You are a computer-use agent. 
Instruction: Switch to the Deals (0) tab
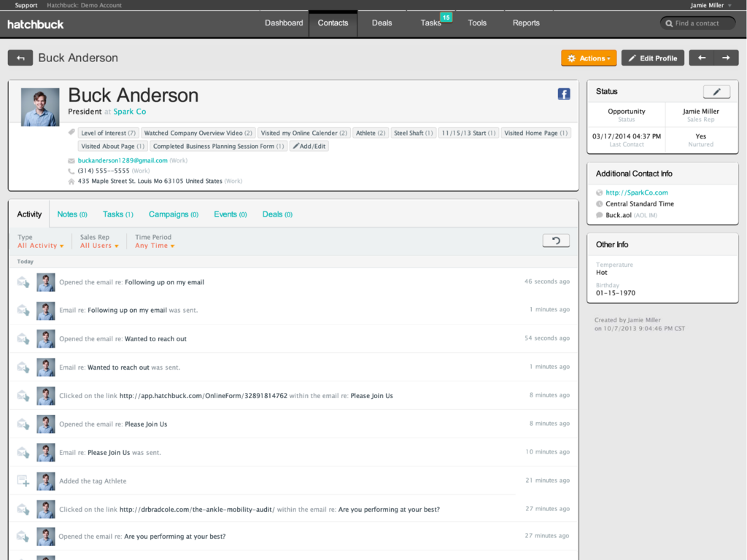coord(277,214)
